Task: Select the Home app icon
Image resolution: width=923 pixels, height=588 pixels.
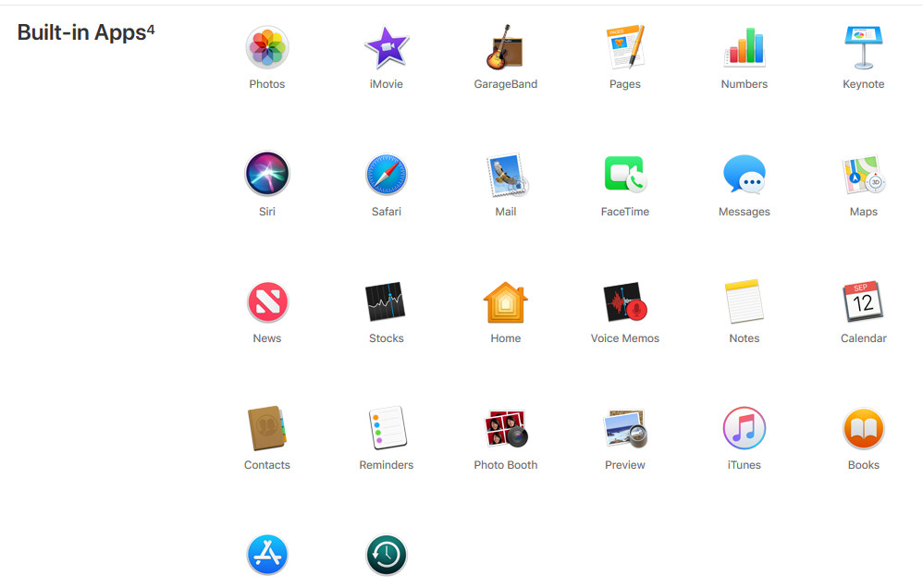Action: point(505,301)
